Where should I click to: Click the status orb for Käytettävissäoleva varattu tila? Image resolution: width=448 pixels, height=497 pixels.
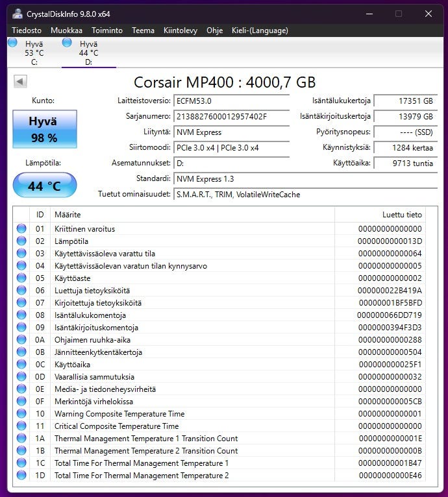coord(21,253)
